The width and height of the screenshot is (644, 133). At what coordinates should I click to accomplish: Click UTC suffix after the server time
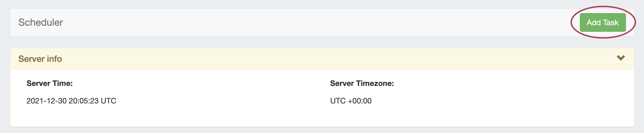click(x=109, y=101)
